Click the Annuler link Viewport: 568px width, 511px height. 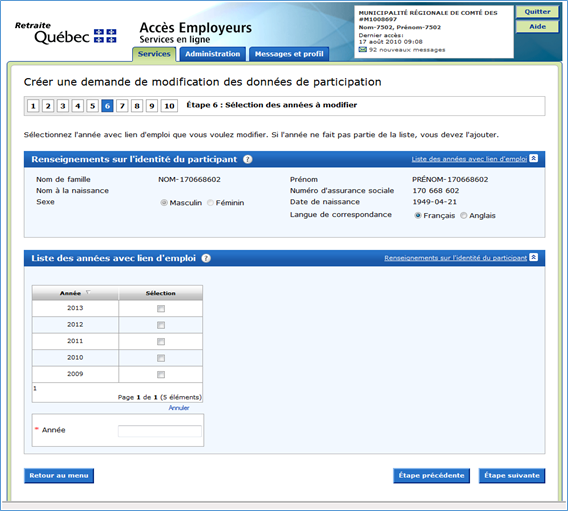179,408
